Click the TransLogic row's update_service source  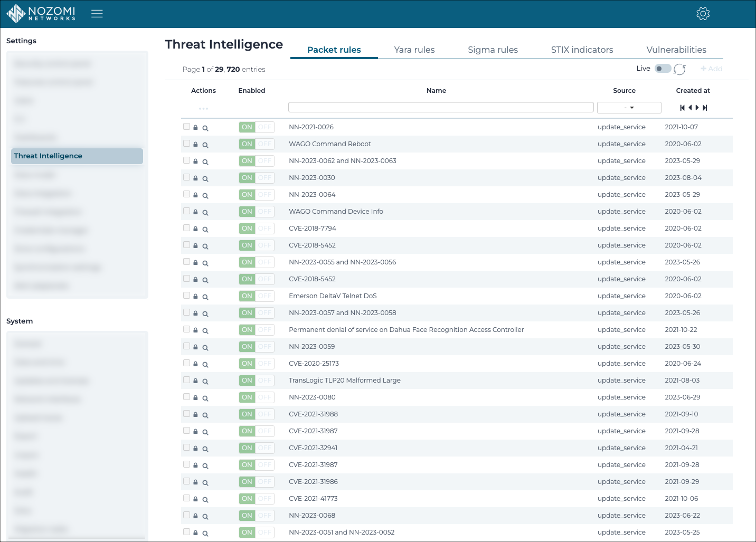pyautogui.click(x=621, y=381)
